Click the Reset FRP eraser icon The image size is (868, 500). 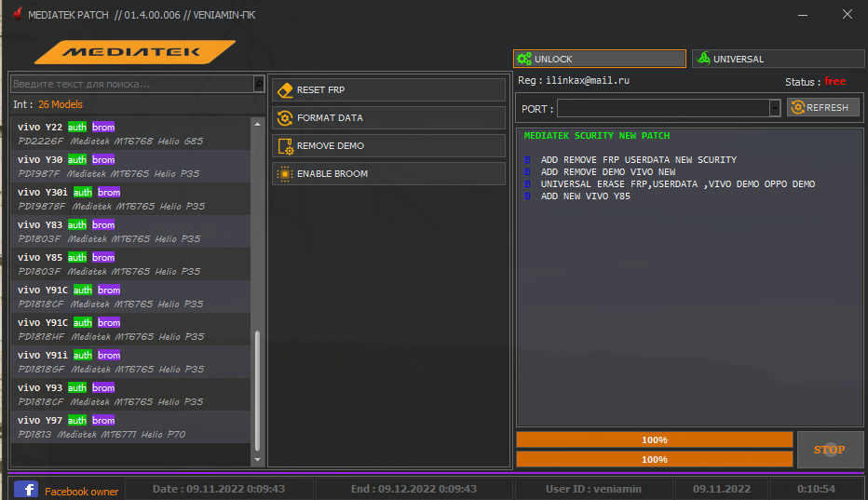(x=285, y=89)
